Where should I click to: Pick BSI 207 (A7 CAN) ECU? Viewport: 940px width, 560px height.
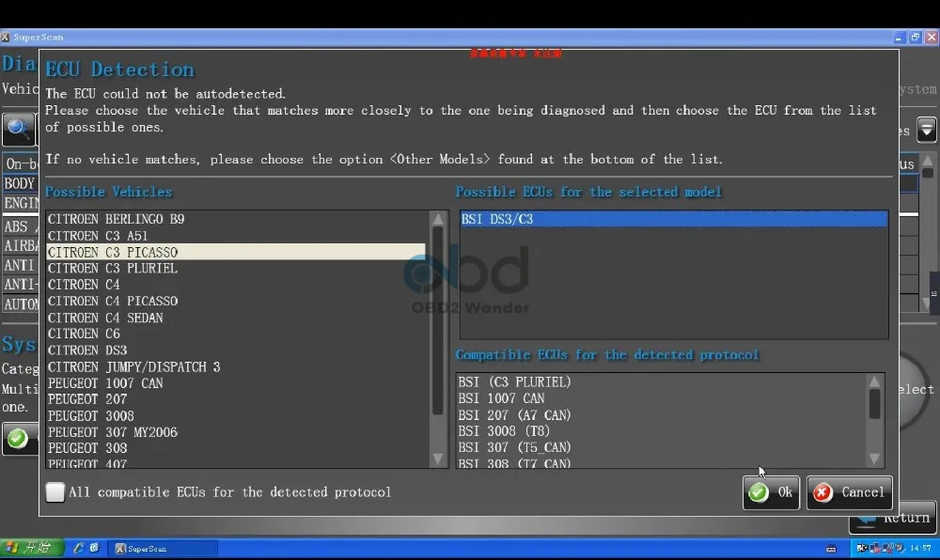[x=661, y=414]
